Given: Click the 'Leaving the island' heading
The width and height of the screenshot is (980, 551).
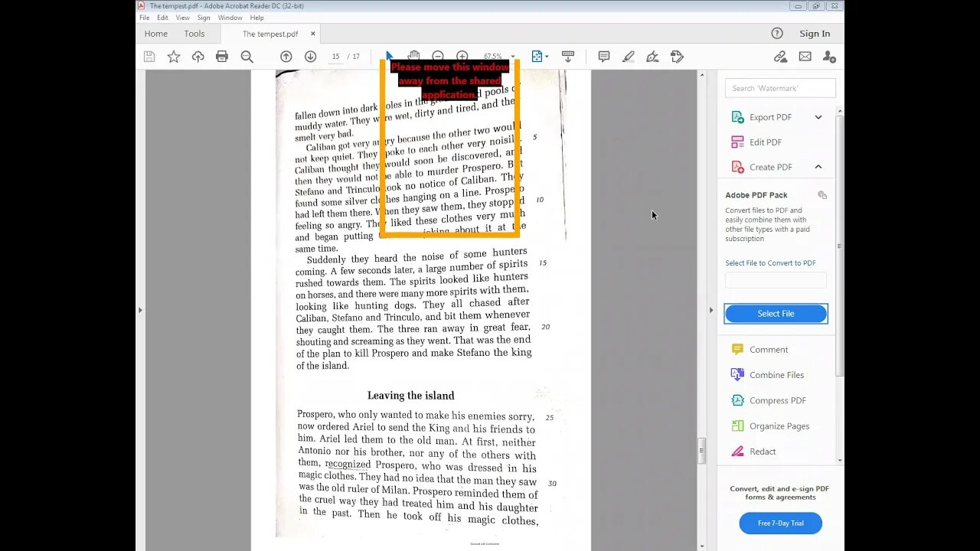Looking at the screenshot, I should (x=411, y=396).
